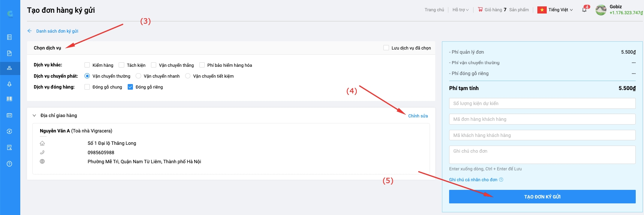Select Vận chuyển nhanh radio option
The height and width of the screenshot is (215, 644).
click(138, 76)
